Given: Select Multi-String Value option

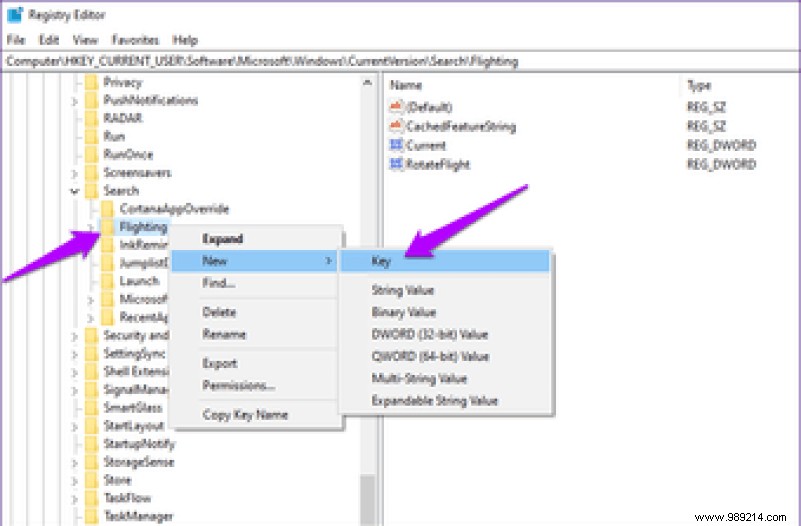Looking at the screenshot, I should click(445, 378).
